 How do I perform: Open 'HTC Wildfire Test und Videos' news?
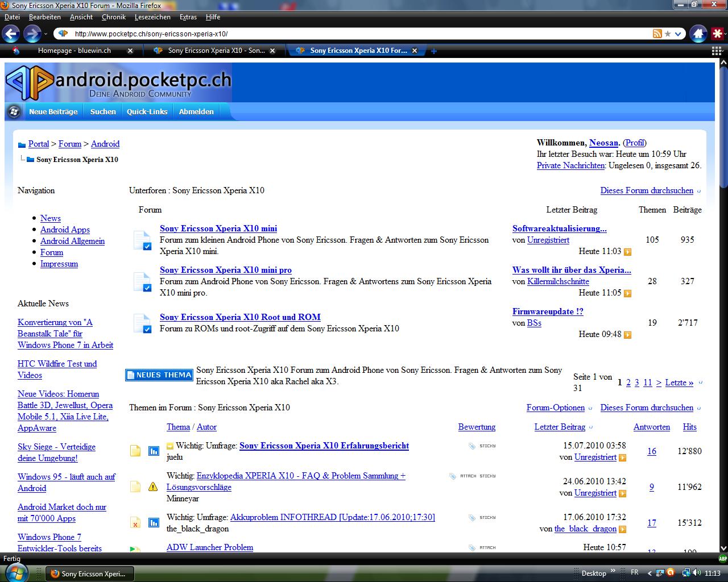tap(57, 369)
